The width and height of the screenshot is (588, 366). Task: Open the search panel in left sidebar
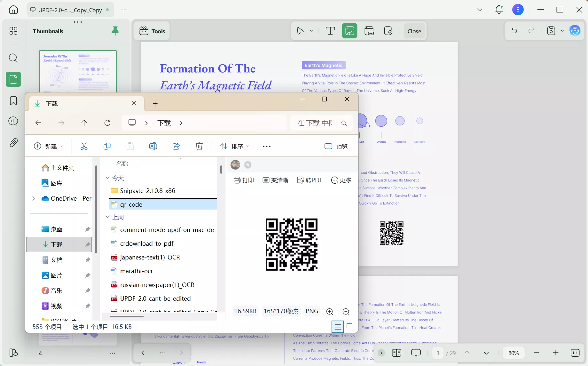tap(13, 58)
